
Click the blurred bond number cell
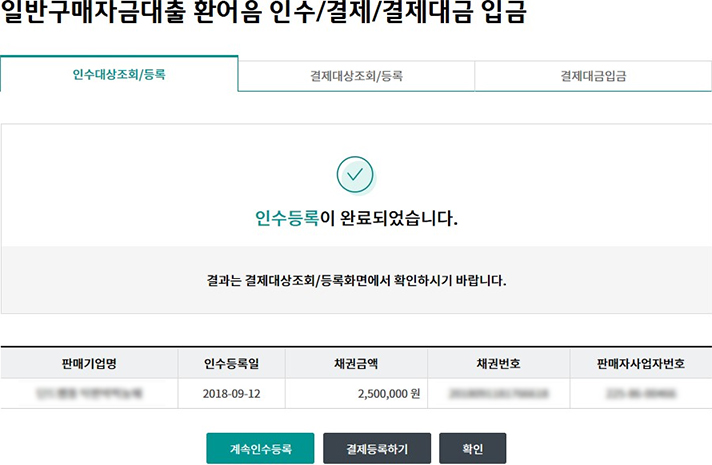pos(498,393)
